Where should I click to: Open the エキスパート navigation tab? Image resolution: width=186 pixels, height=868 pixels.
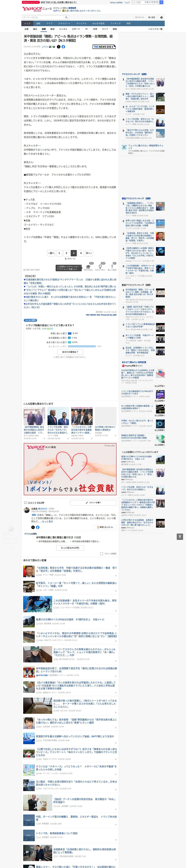(x=64, y=24)
